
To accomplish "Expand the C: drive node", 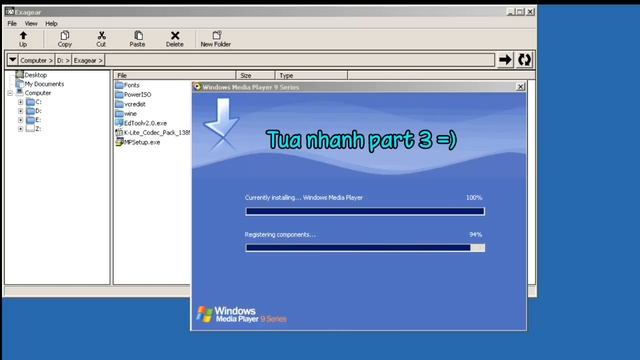I will point(20,102).
